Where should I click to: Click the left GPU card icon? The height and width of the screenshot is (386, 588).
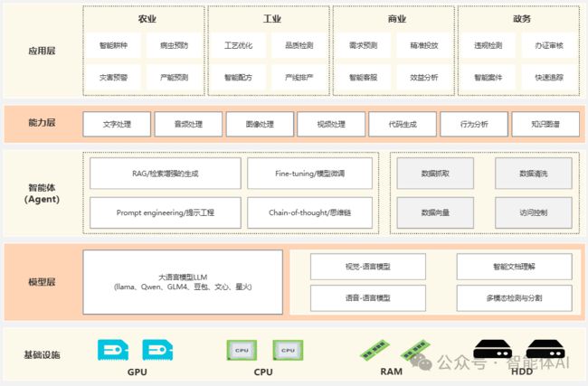(113, 350)
